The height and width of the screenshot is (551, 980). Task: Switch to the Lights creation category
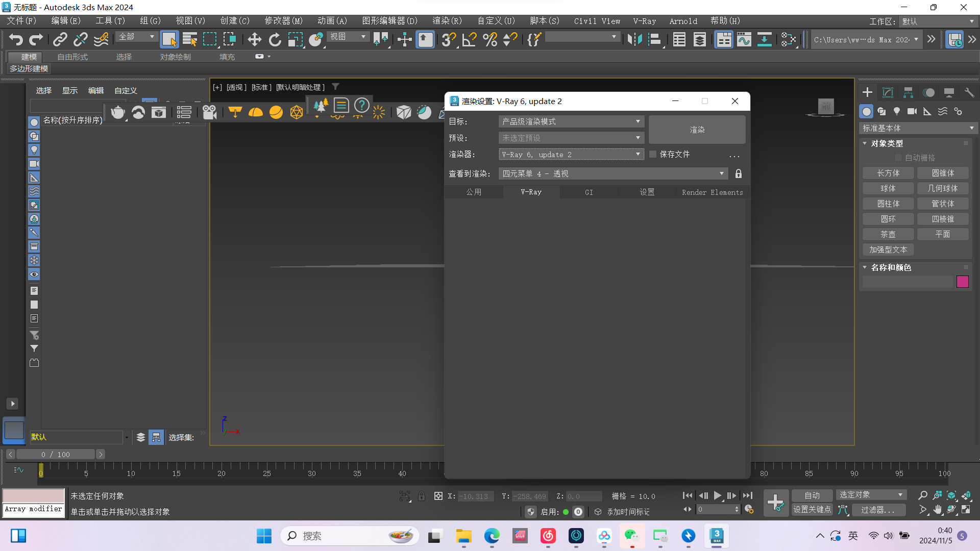tap(897, 111)
